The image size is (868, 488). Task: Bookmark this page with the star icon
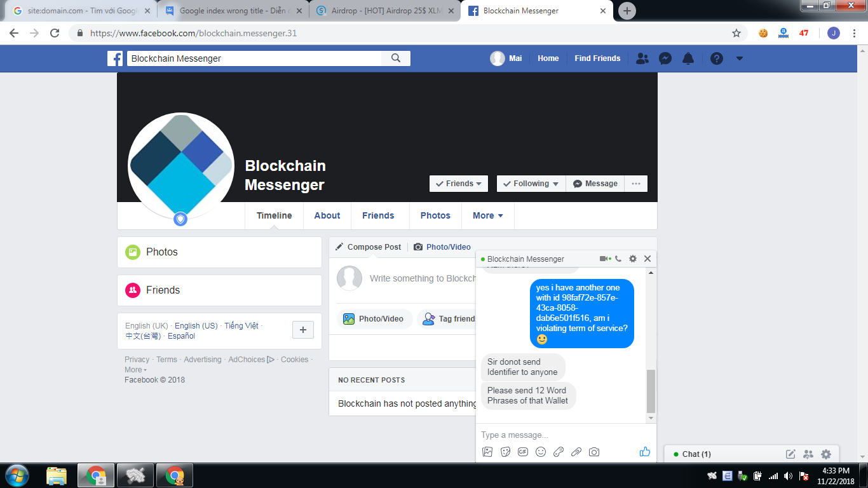point(736,33)
